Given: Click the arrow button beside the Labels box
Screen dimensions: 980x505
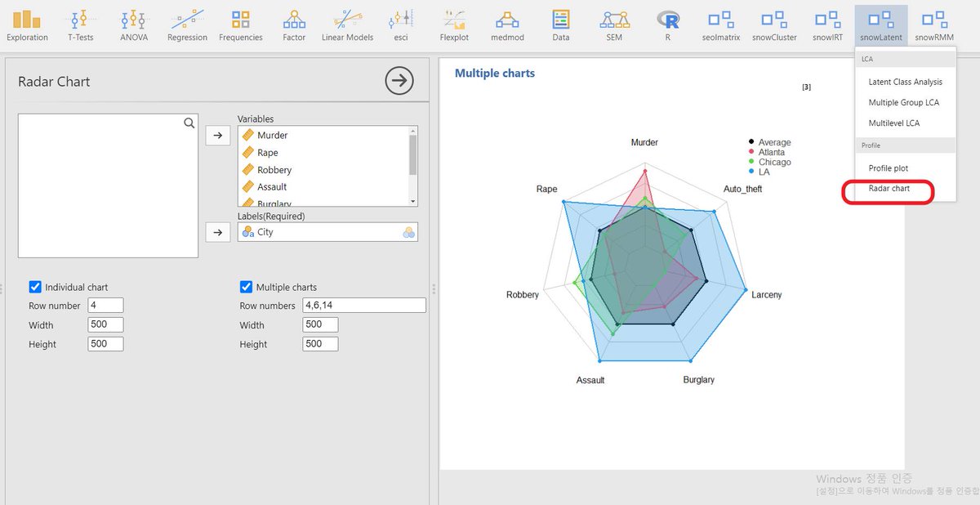Looking at the screenshot, I should point(217,233).
